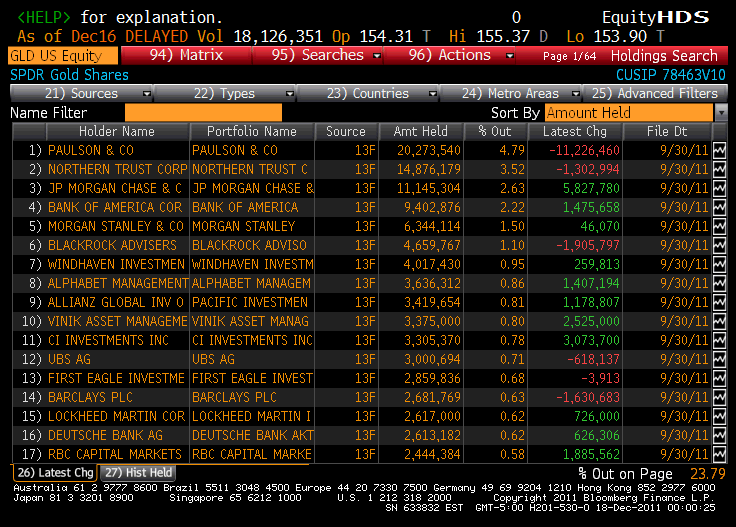Viewport: 736px width, 527px height.
Task: Select holder LOCKHEED MARTIN COR
Action: 116,417
